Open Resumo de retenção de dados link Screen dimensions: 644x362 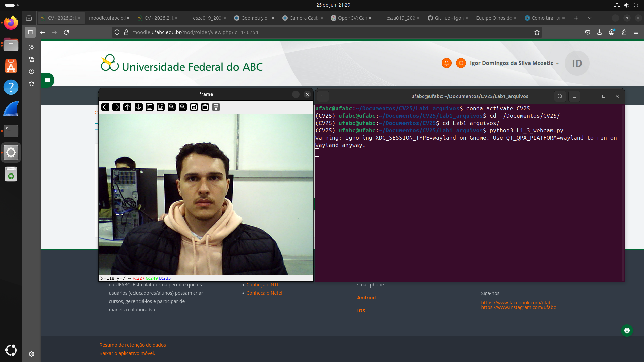[132, 345]
